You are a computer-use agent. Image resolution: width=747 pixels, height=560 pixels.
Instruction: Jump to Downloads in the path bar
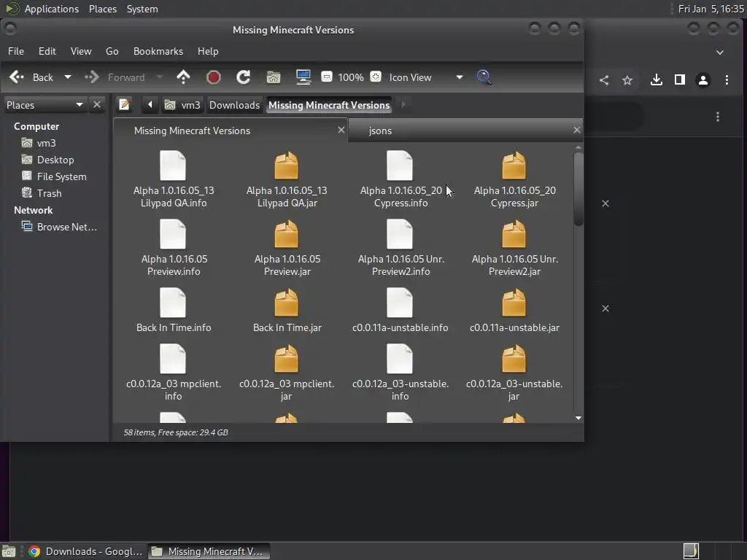tap(234, 105)
